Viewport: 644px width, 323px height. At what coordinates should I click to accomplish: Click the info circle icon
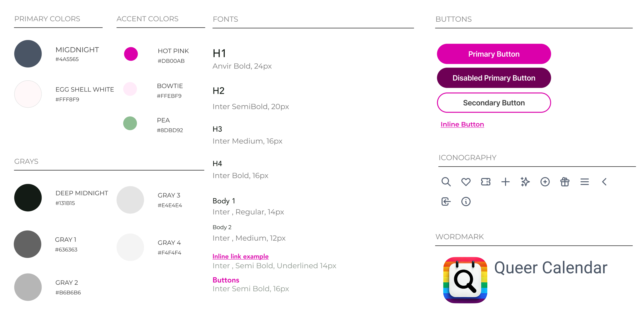pyautogui.click(x=466, y=201)
